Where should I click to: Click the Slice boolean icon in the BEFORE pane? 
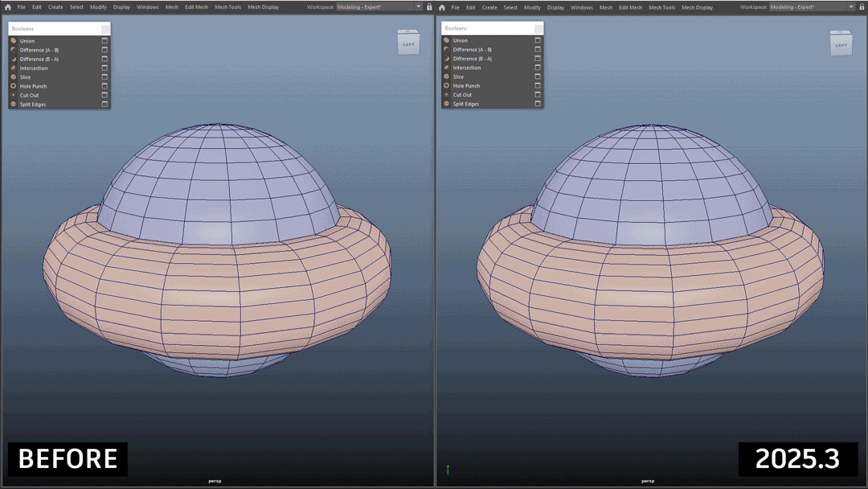pyautogui.click(x=14, y=77)
